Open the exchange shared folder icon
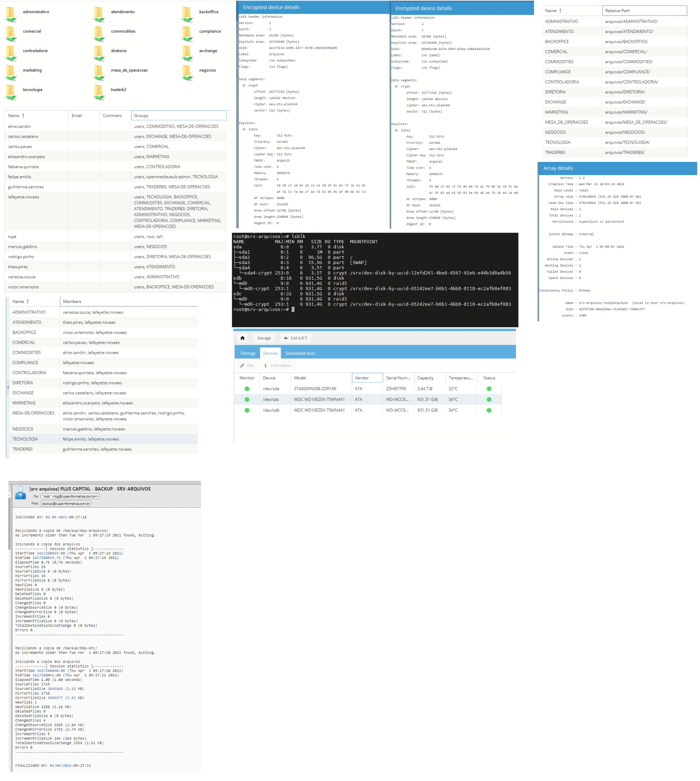 (x=188, y=53)
